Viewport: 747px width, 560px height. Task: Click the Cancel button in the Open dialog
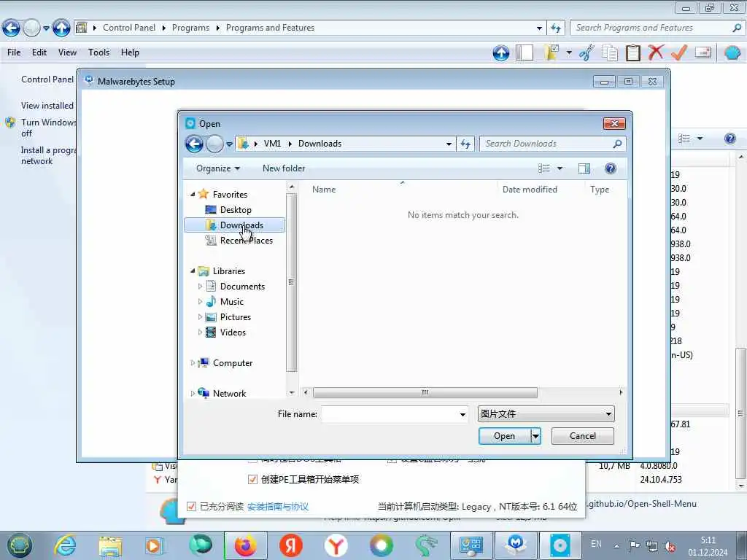click(x=583, y=436)
